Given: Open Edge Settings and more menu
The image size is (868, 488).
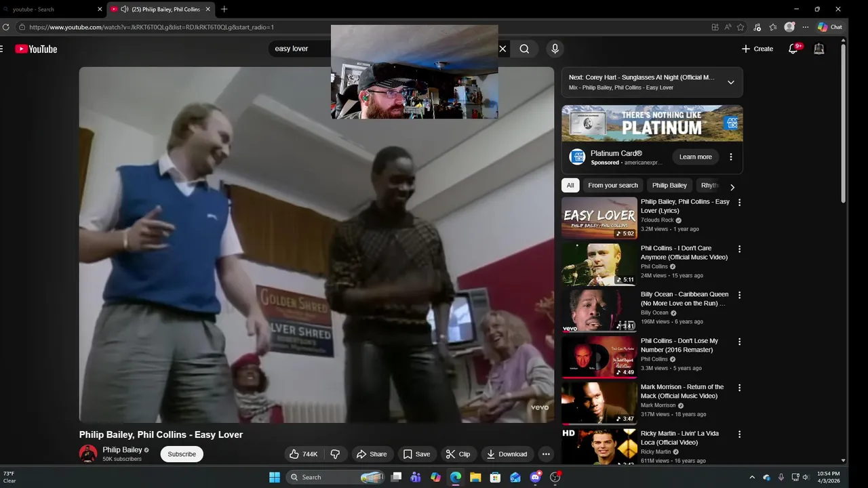Looking at the screenshot, I should [x=806, y=27].
